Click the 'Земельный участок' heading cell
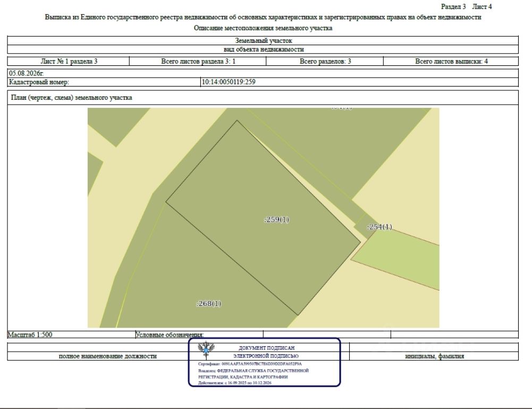This screenshot has height=409, width=532. point(263,41)
